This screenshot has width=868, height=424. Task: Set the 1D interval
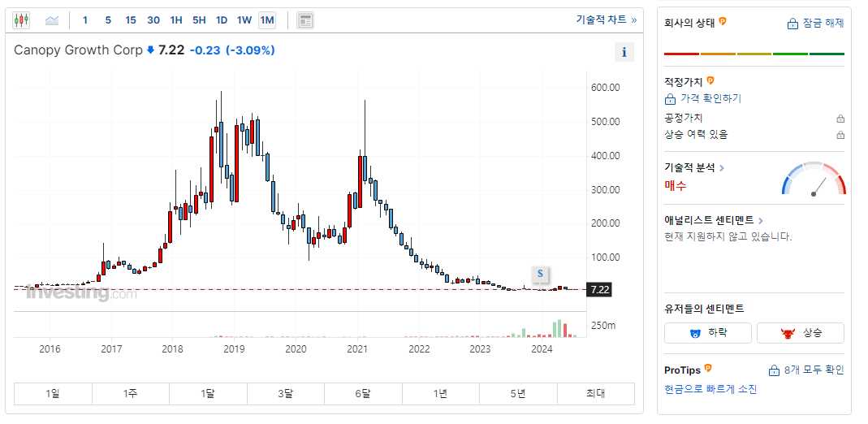(x=222, y=20)
